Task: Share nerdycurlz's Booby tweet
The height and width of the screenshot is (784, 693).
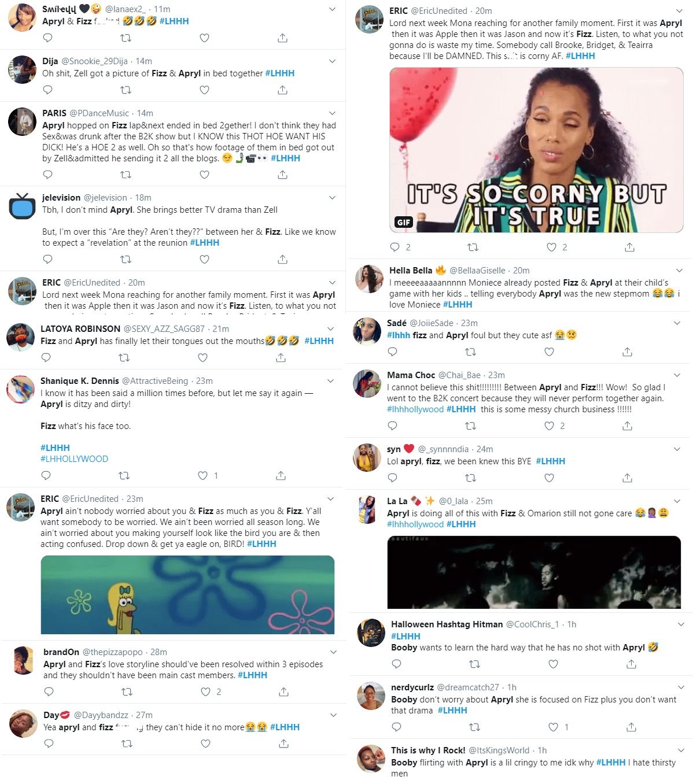Action: (x=631, y=727)
